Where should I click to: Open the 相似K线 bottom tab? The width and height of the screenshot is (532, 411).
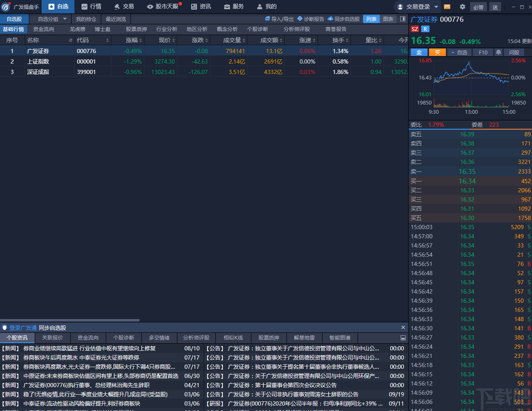click(x=233, y=338)
